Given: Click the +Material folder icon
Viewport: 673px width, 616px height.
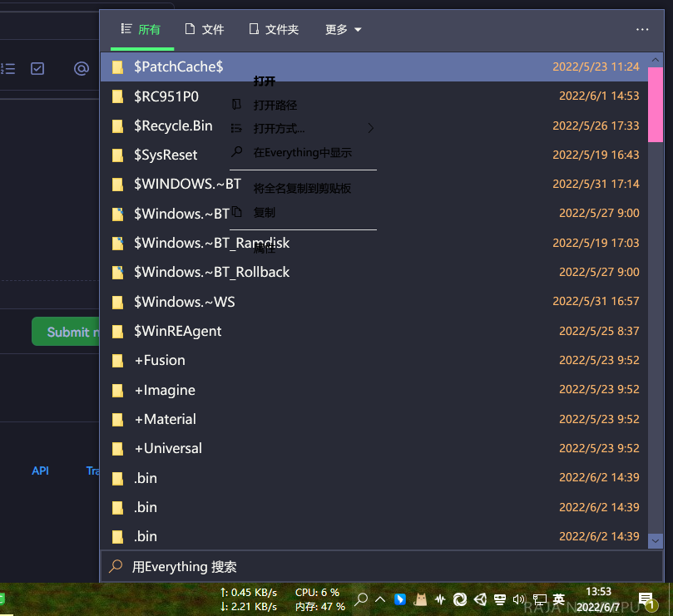Looking at the screenshot, I should click(x=117, y=420).
